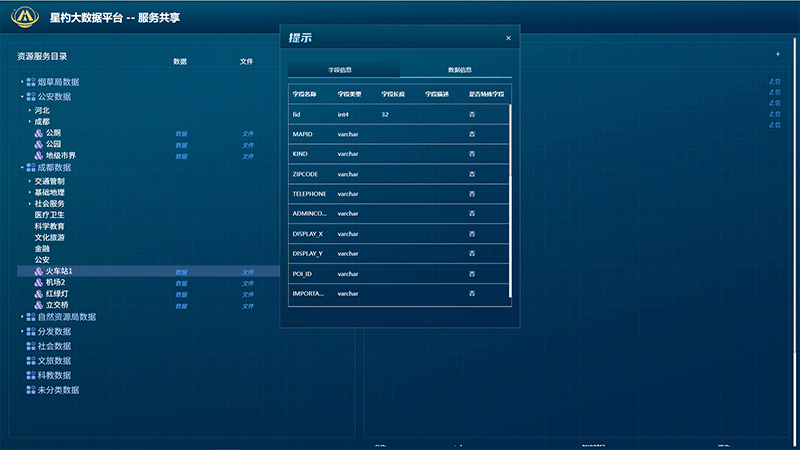Click the 烟草局数据 category icon

(31, 82)
